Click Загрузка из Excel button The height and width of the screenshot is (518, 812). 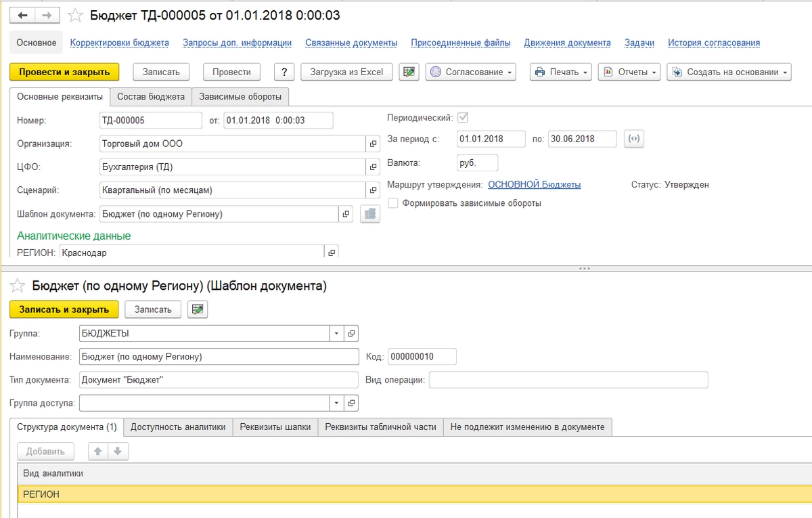[x=346, y=72]
